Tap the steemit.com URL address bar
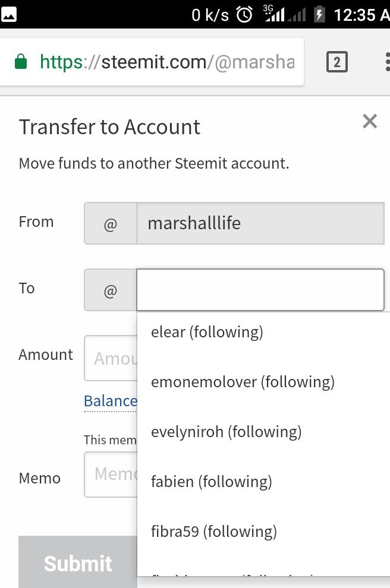Viewport: 390px width, 588px height. (166, 62)
